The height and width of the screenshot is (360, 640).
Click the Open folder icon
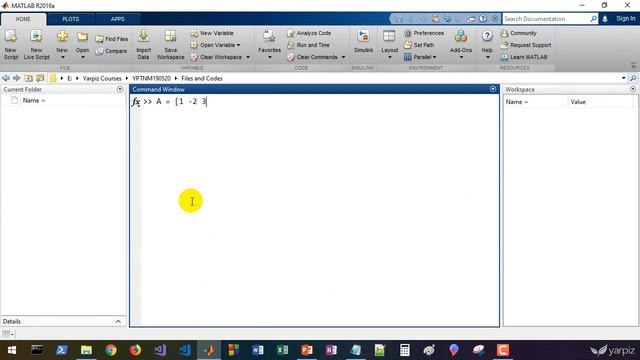pyautogui.click(x=82, y=38)
